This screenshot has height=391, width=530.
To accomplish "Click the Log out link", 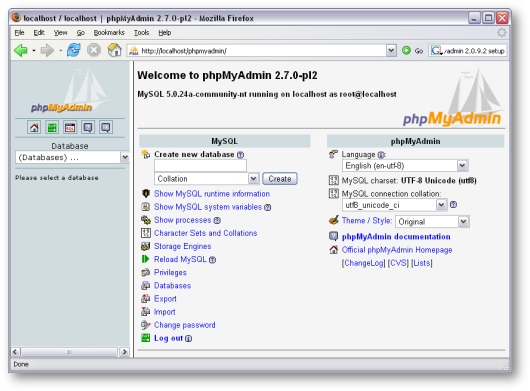I will (168, 338).
